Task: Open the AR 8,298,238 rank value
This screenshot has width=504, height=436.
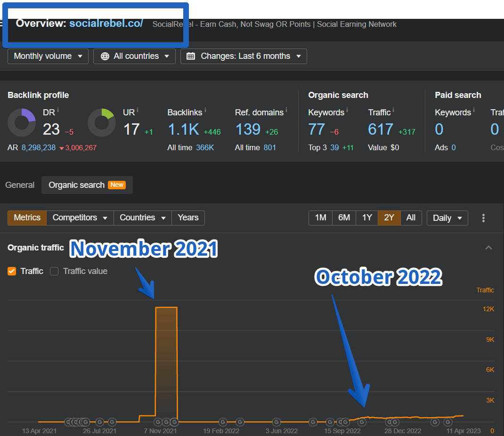Action: pyautogui.click(x=39, y=148)
